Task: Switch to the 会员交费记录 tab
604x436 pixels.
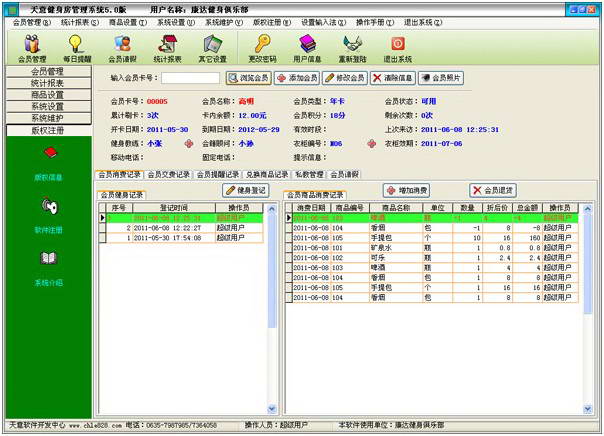Action: point(168,174)
